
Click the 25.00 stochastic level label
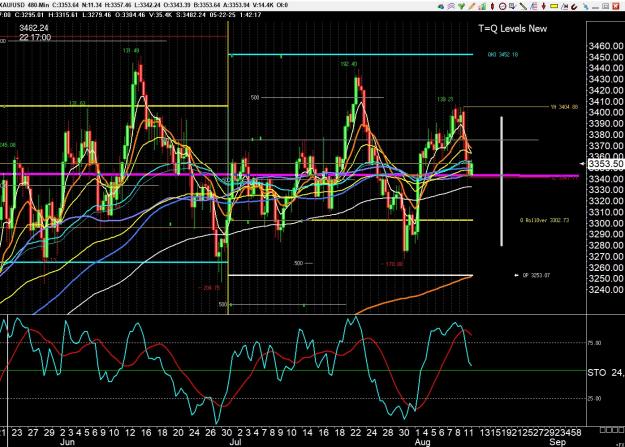(594, 398)
